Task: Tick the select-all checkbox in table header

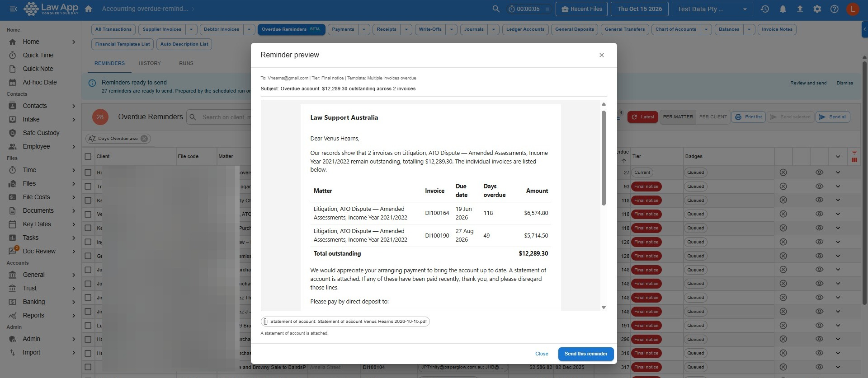Action: [x=88, y=156]
